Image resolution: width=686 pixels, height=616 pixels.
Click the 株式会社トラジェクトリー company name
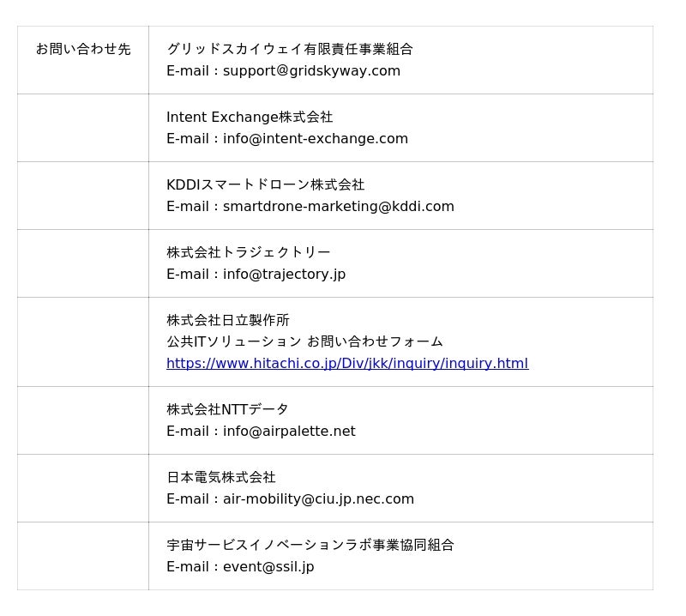click(x=249, y=252)
